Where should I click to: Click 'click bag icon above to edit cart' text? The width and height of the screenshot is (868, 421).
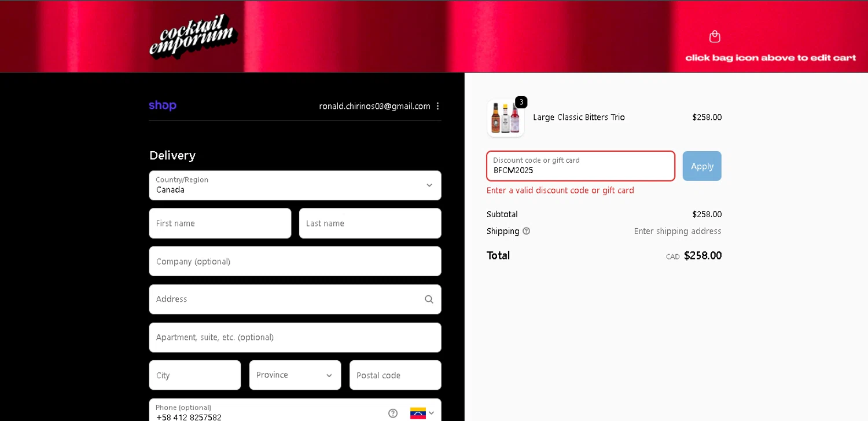[771, 58]
